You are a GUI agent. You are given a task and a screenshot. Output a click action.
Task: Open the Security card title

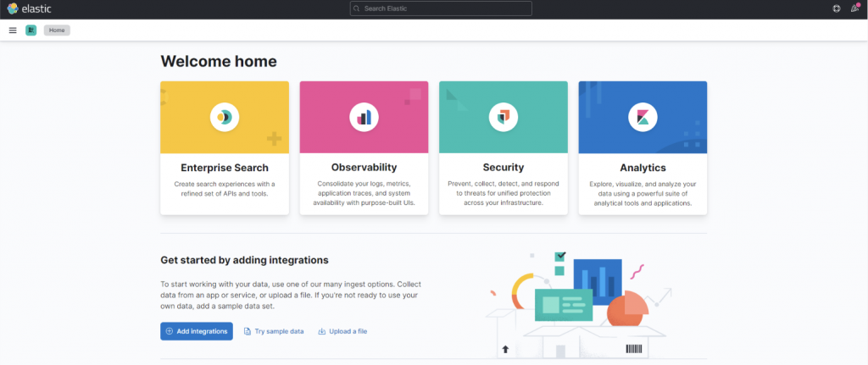click(x=503, y=168)
